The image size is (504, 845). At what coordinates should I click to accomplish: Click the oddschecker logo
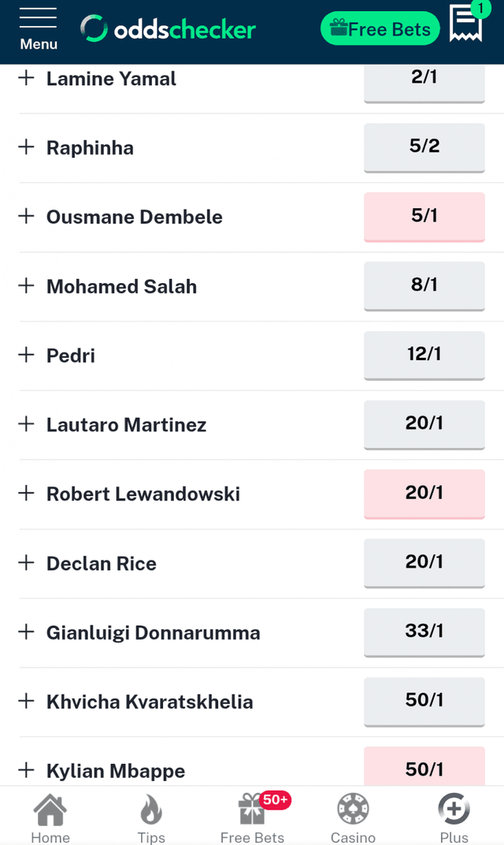(169, 30)
